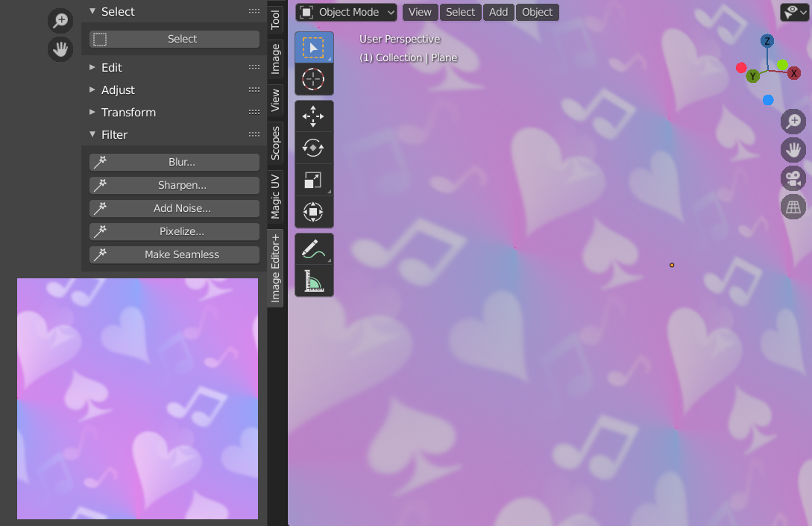Click the Filter panel drag grip dots
This screenshot has width=812, height=526.
(x=254, y=134)
